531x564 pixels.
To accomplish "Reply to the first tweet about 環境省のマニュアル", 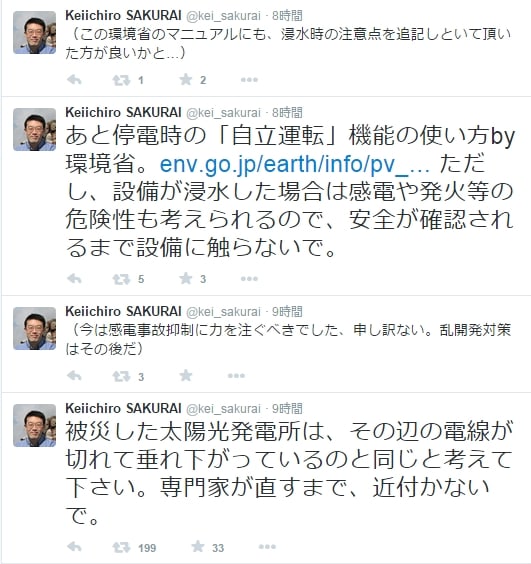I will [74, 80].
